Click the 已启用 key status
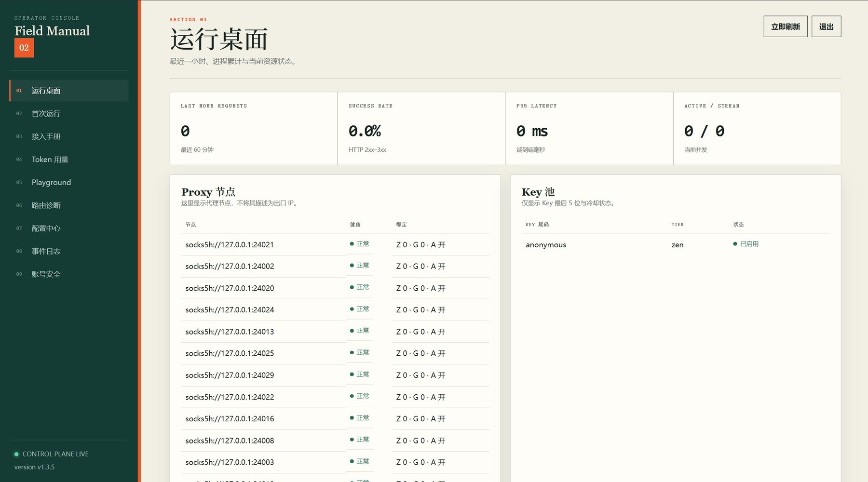 [x=746, y=244]
